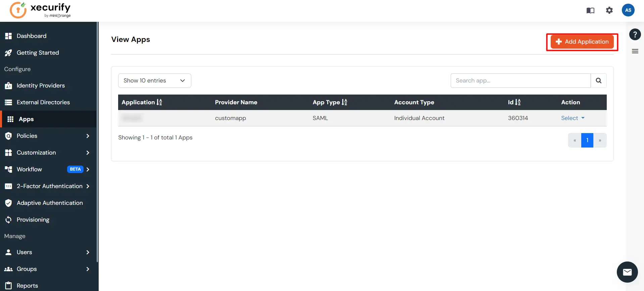The height and width of the screenshot is (291, 644).
Task: Click the Showing 1 - 1 of total text
Action: point(155,137)
